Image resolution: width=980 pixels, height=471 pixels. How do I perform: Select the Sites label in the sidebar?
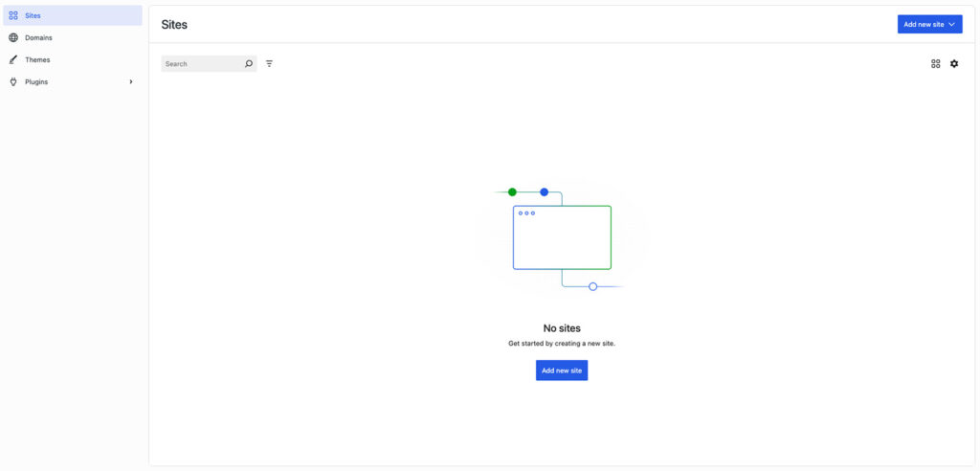click(33, 15)
